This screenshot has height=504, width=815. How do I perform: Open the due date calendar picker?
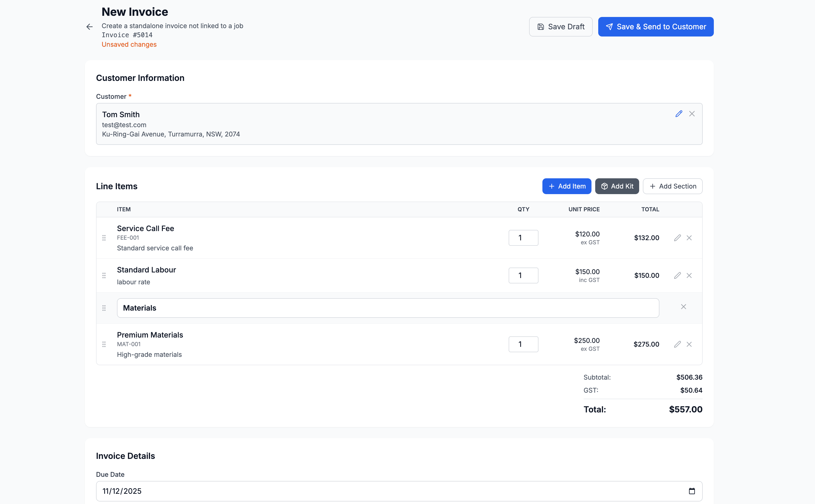click(692, 491)
